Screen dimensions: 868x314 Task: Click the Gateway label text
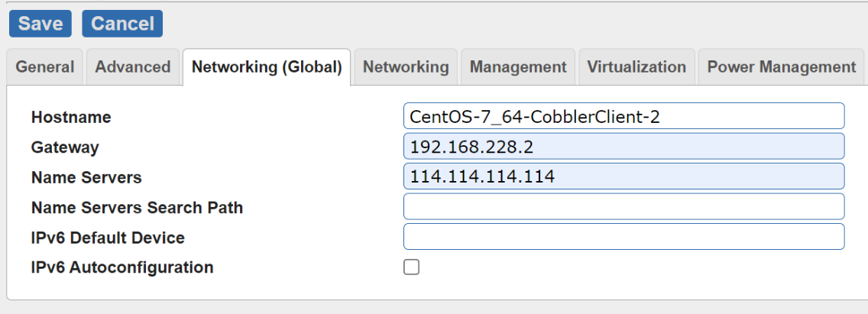[x=65, y=147]
